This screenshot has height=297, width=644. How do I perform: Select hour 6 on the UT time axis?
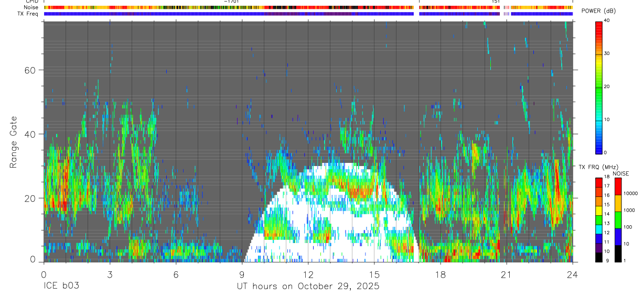(176, 274)
